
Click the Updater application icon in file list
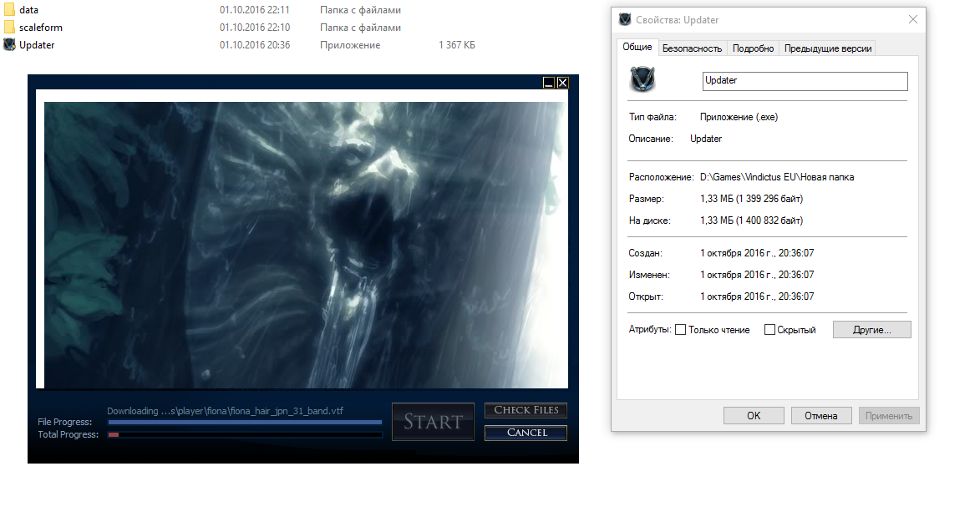9,45
